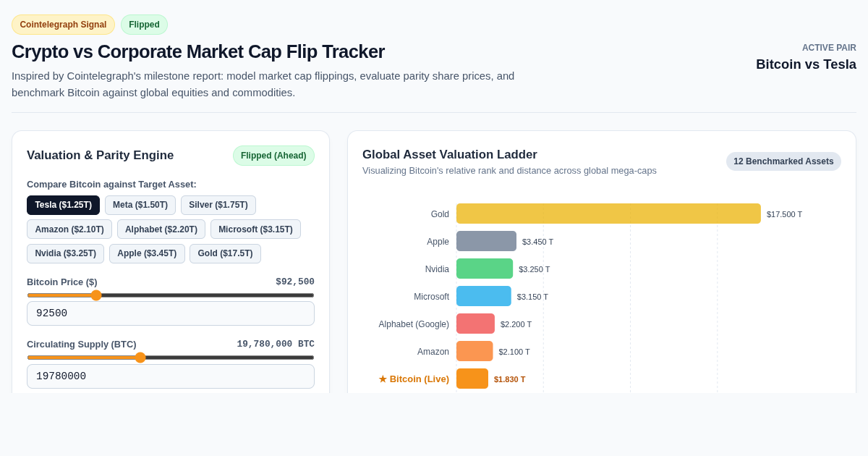The image size is (868, 456).
Task: Click the Gold bar in the ladder
Action: 608,214
